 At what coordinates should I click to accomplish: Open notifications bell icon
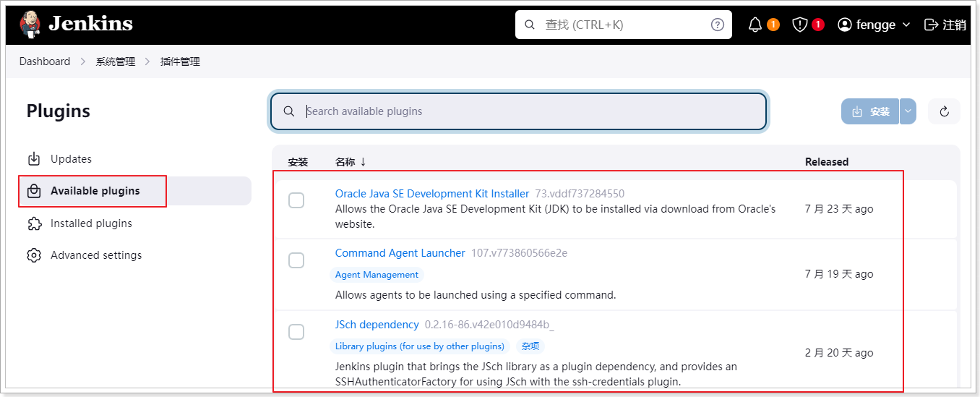[755, 25]
